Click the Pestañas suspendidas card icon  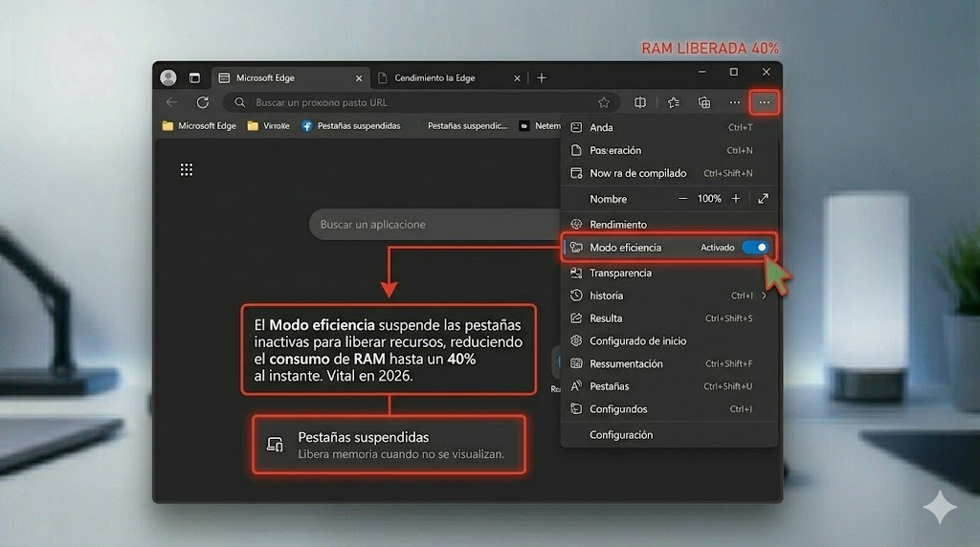pos(275,445)
